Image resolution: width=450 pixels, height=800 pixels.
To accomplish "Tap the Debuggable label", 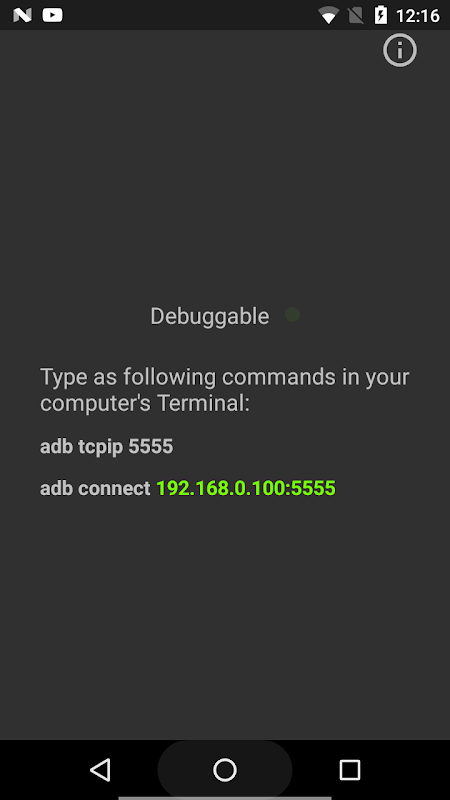I will pos(210,316).
